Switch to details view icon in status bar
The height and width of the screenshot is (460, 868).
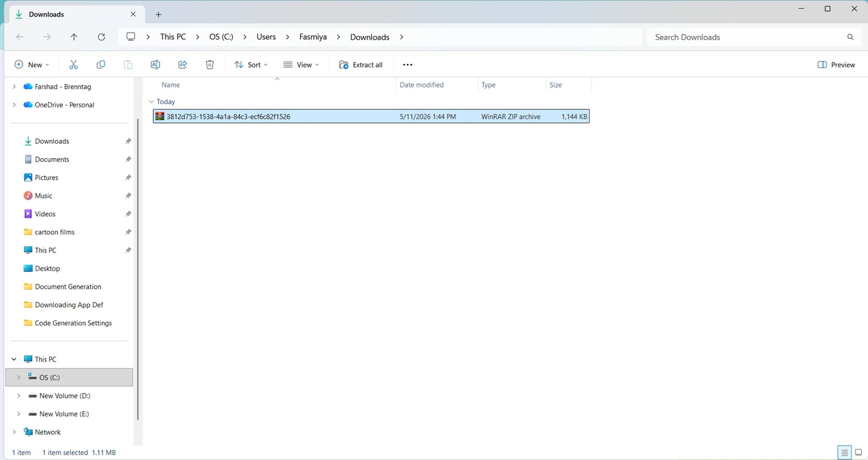pos(845,453)
